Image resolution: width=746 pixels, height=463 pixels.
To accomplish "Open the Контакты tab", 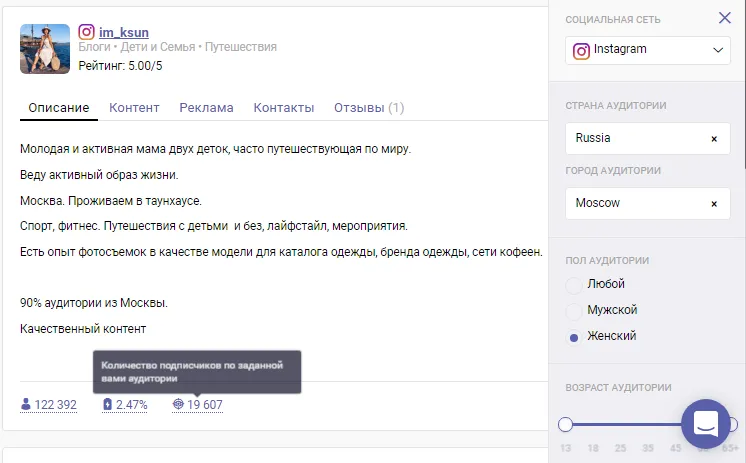I will tap(284, 108).
